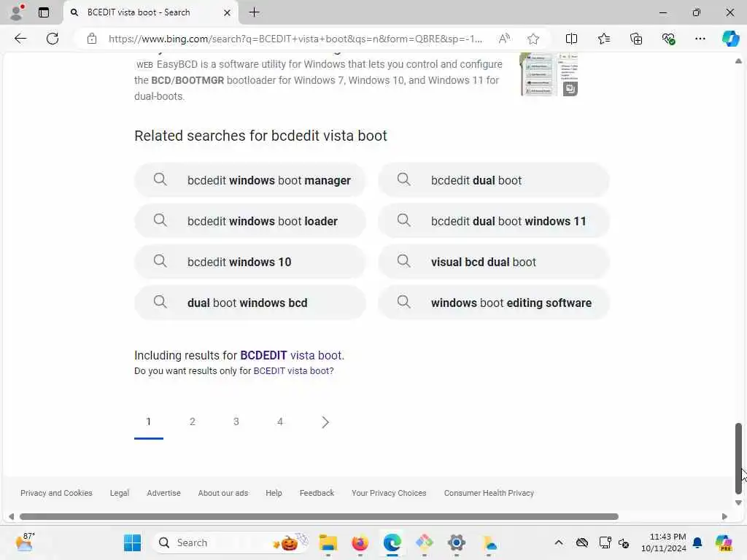The image size is (747, 560).
Task: Open File Explorer from taskbar
Action: [328, 542]
